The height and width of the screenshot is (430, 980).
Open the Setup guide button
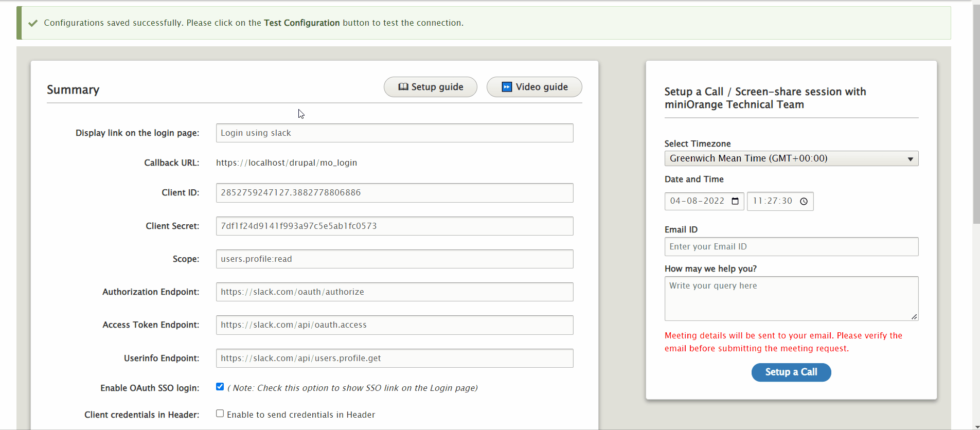[431, 87]
